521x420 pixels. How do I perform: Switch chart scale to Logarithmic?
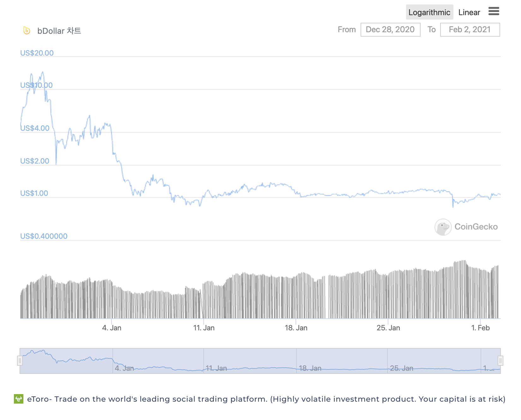(429, 12)
